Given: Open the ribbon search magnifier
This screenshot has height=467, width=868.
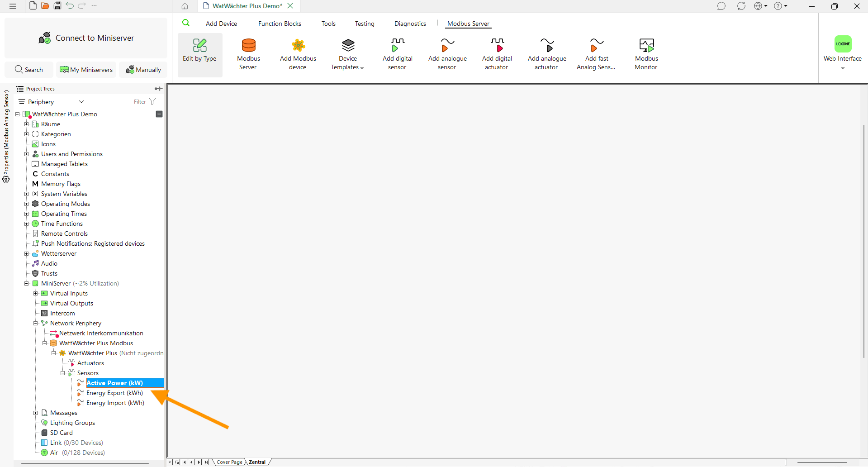Looking at the screenshot, I should coord(186,23).
